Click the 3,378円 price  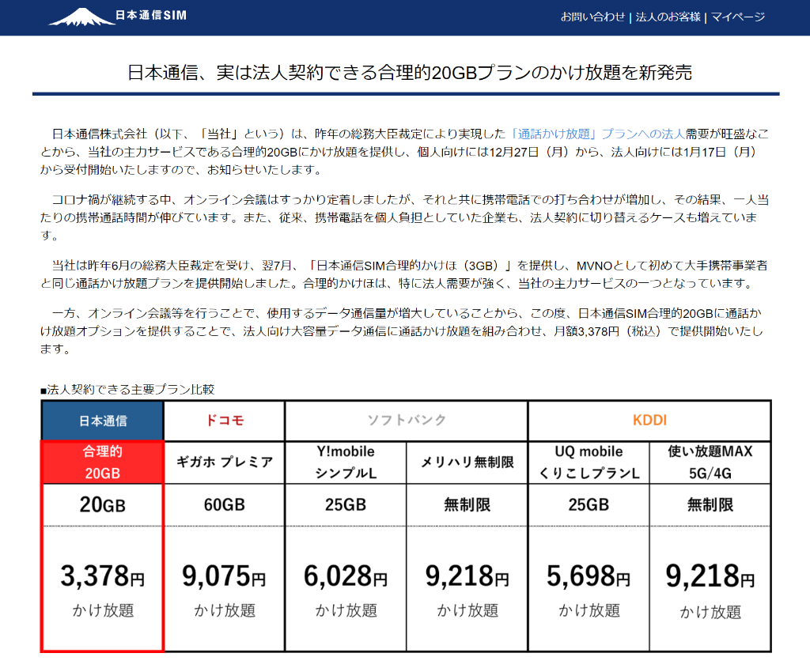(102, 576)
